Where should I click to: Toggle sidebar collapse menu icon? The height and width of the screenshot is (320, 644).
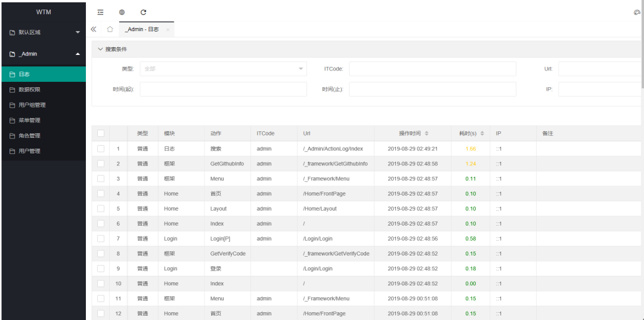tap(100, 13)
